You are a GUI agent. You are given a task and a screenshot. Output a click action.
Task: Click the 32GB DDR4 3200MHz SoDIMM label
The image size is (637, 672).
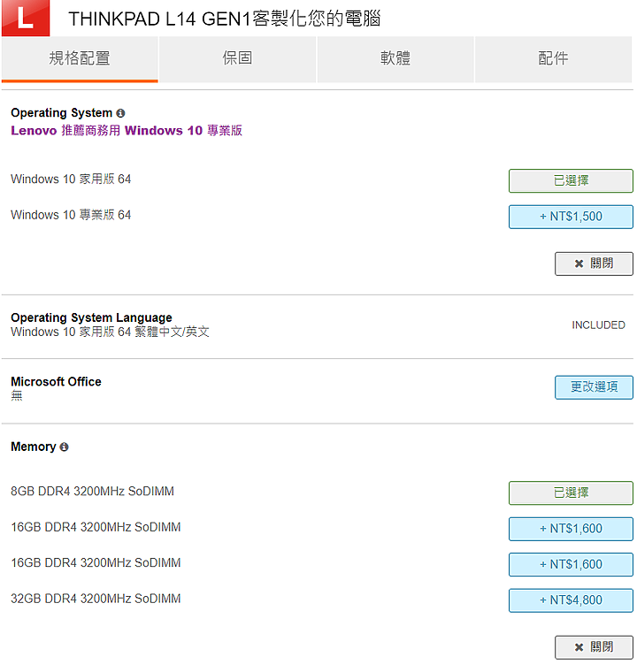pos(96,599)
